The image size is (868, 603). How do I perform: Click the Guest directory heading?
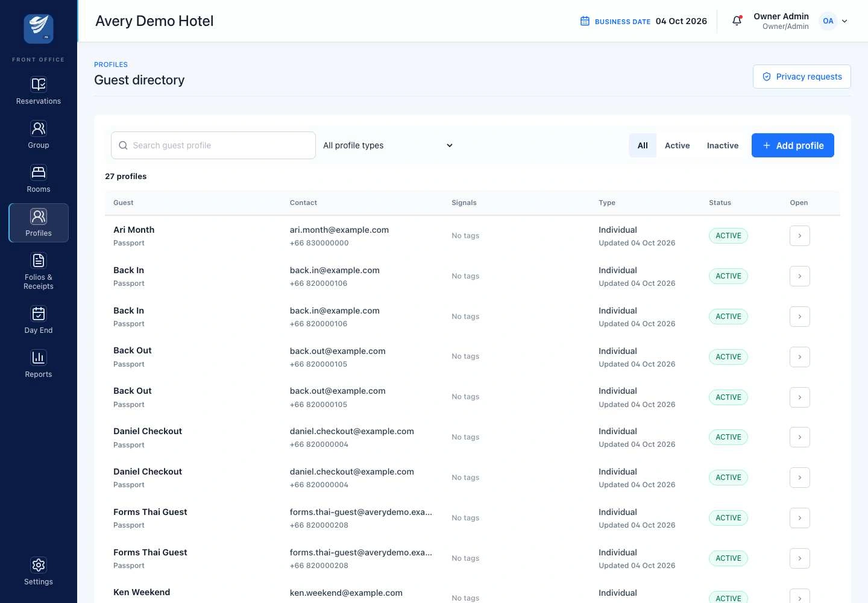[x=139, y=80]
